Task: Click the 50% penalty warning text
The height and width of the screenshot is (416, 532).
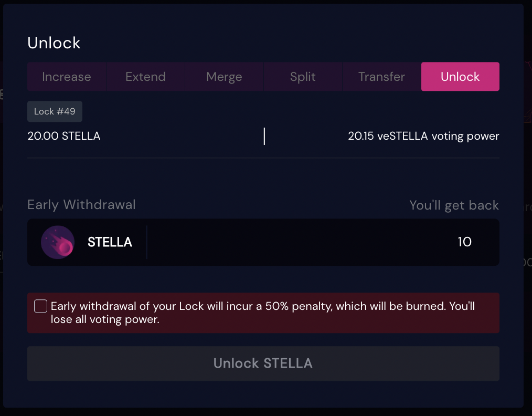Action: tap(262, 313)
